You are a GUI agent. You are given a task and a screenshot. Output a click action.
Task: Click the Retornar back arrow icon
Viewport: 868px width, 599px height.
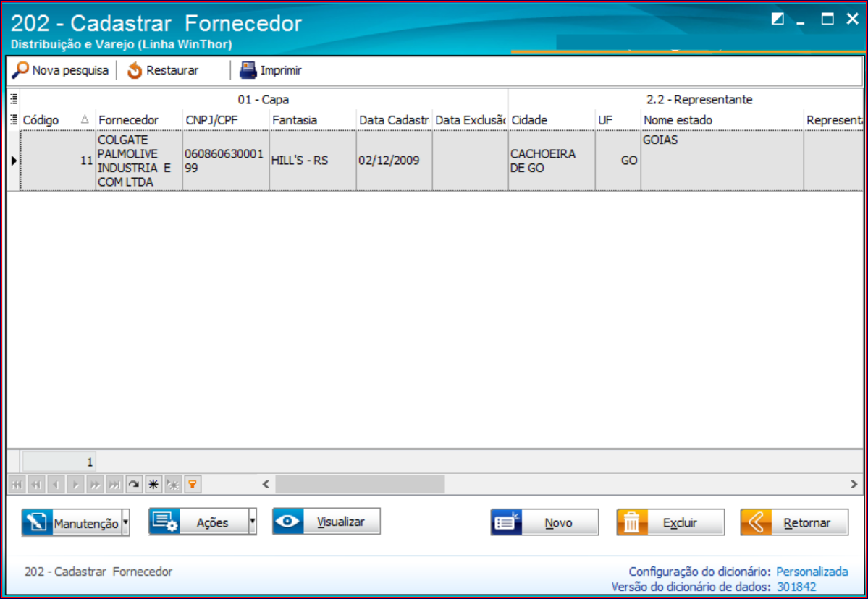click(x=756, y=522)
